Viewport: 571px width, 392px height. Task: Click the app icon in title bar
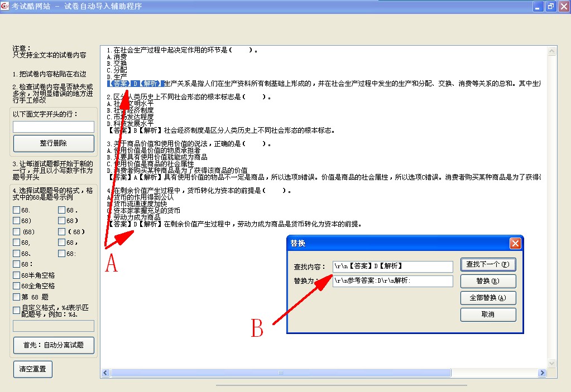tap(5, 6)
